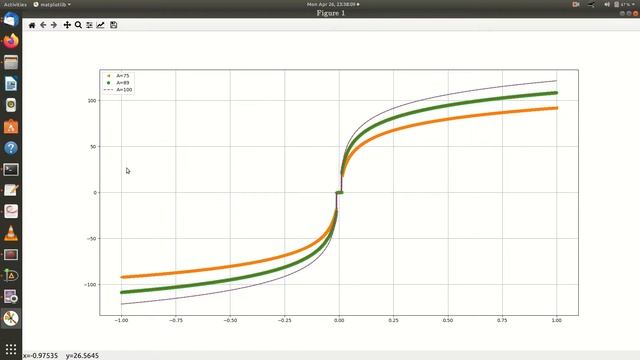
Task: Close the Figure 1 window
Action: 636,13
